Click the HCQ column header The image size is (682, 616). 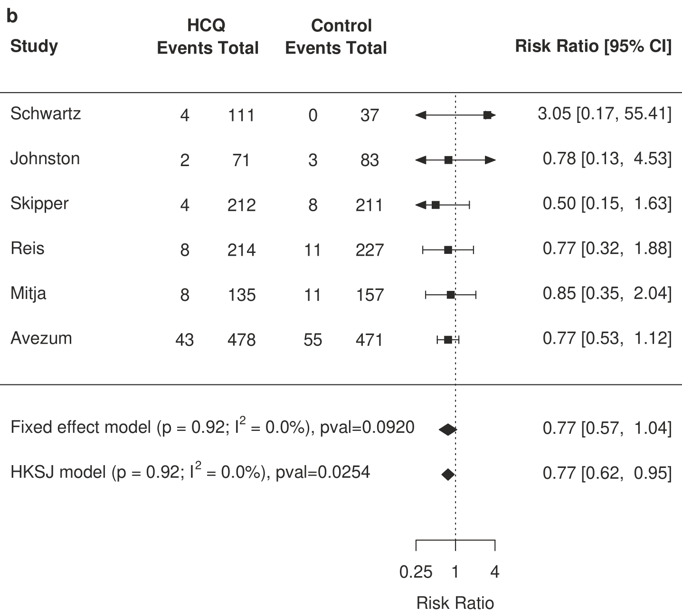[x=206, y=25]
